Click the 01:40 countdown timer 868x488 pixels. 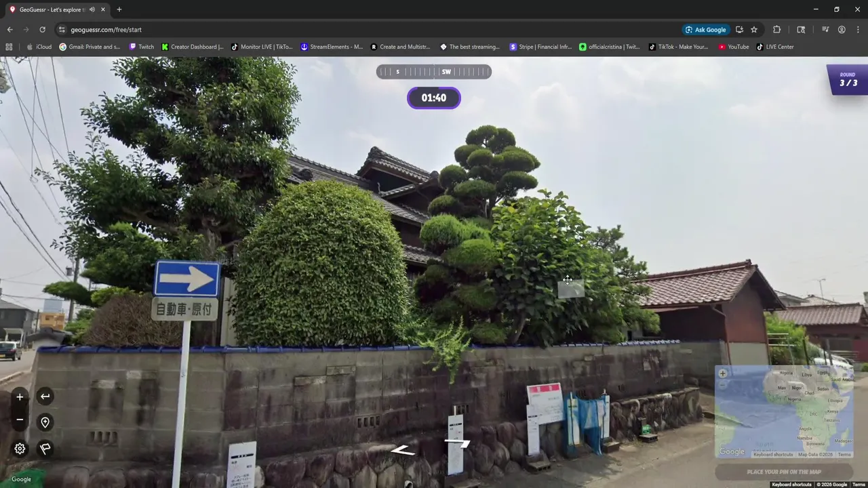pyautogui.click(x=434, y=98)
